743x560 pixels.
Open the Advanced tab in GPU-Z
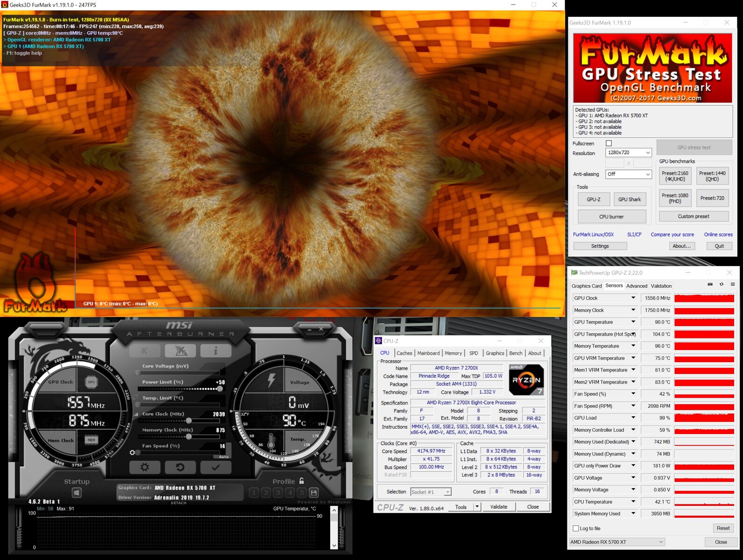(637, 286)
